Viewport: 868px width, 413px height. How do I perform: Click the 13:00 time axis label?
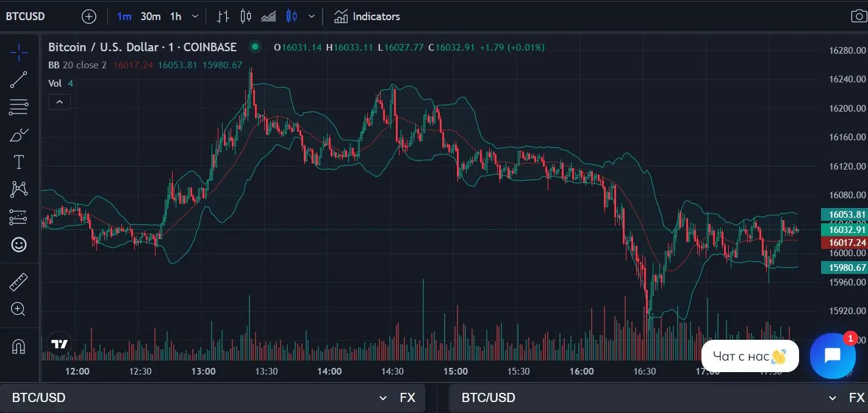pos(203,371)
